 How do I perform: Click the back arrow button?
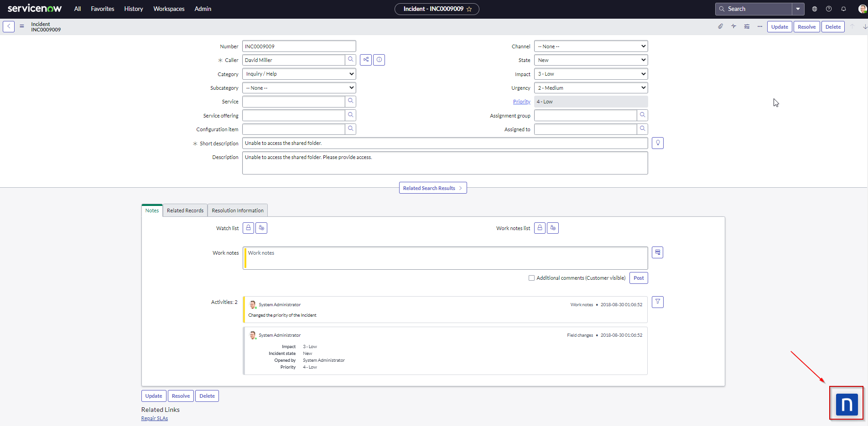pos(9,26)
